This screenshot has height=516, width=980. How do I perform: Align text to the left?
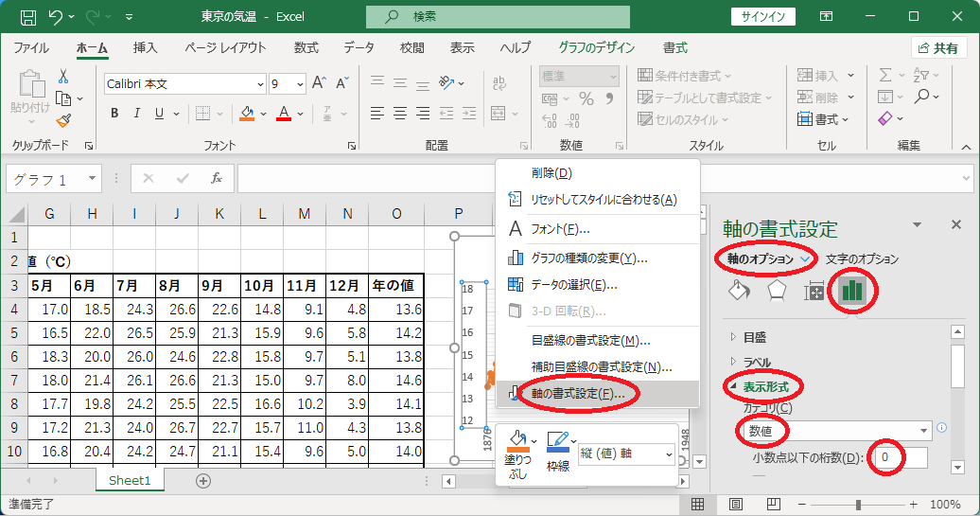pyautogui.click(x=376, y=114)
